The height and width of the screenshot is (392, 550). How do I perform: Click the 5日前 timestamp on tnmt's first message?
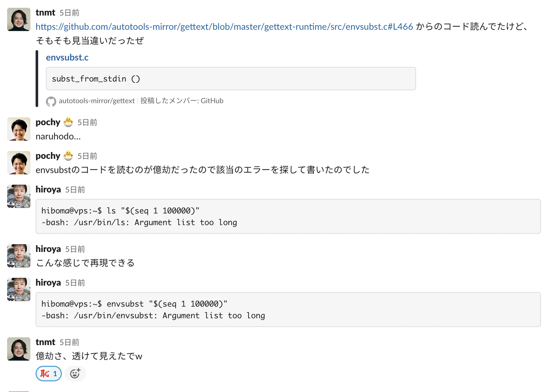click(69, 13)
